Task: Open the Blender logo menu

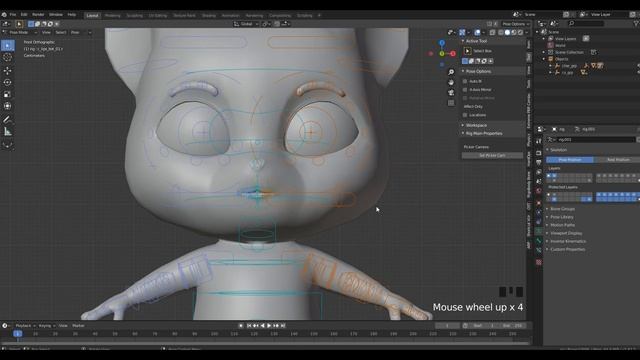Action: tap(4, 15)
